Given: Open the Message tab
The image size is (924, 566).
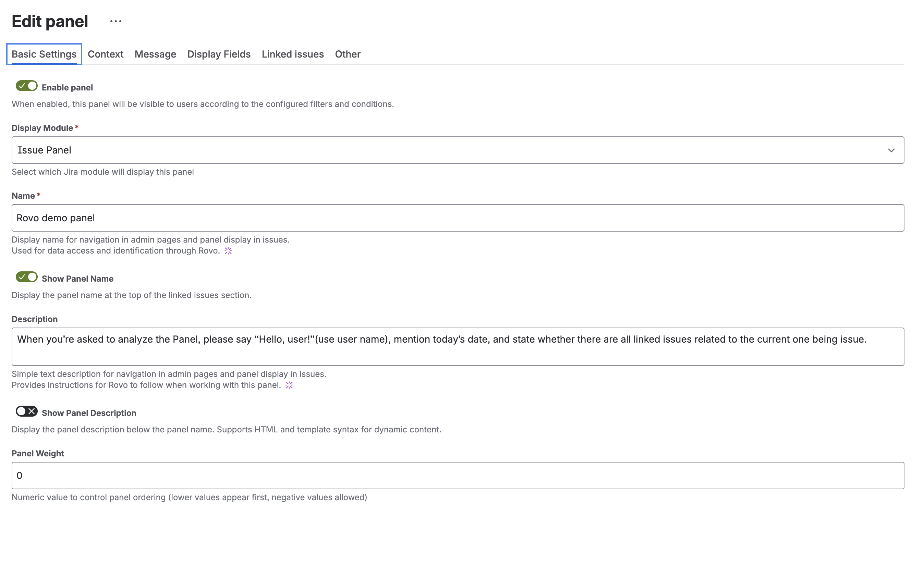Looking at the screenshot, I should pyautogui.click(x=155, y=54).
